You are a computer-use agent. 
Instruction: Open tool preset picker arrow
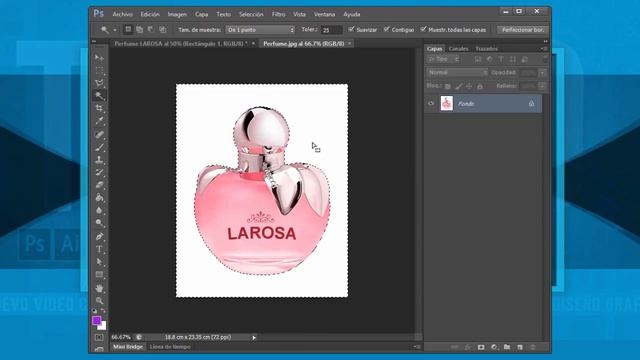[115, 30]
